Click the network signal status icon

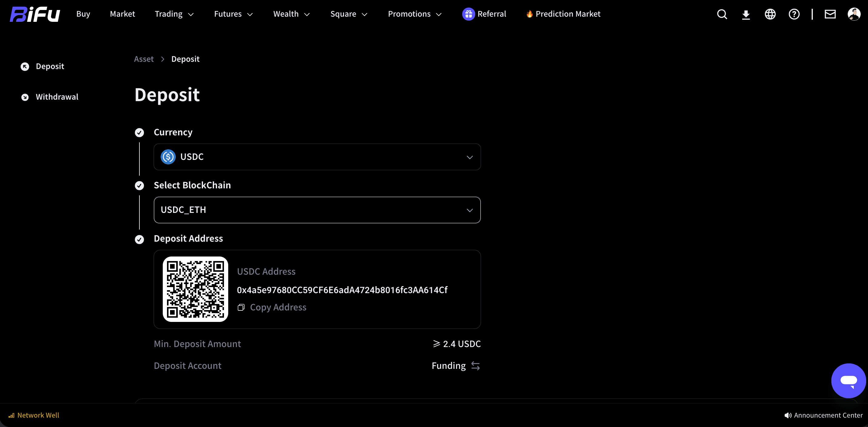coord(12,415)
